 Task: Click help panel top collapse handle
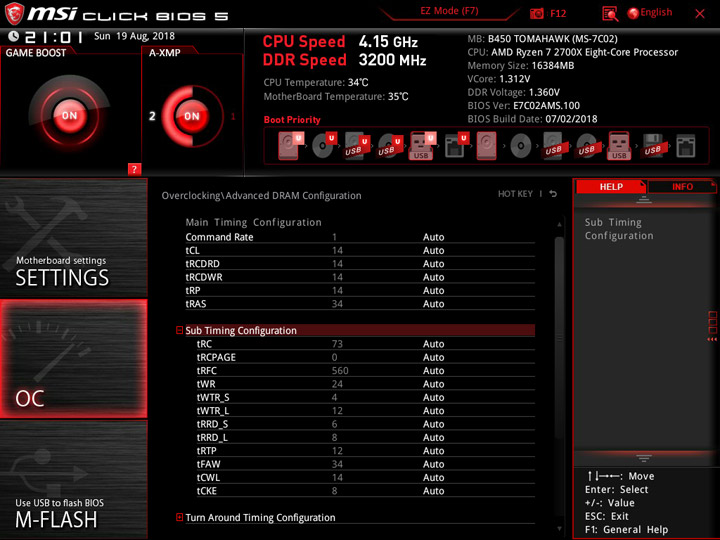644,200
